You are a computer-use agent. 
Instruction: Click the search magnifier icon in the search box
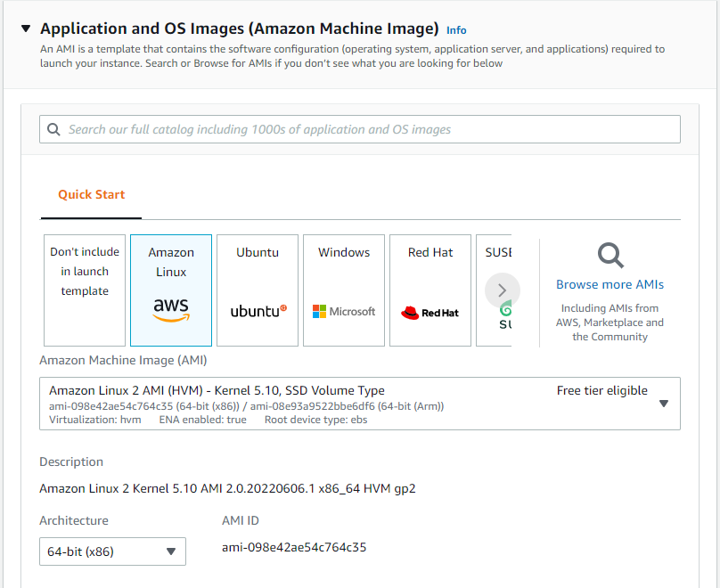tap(53, 129)
